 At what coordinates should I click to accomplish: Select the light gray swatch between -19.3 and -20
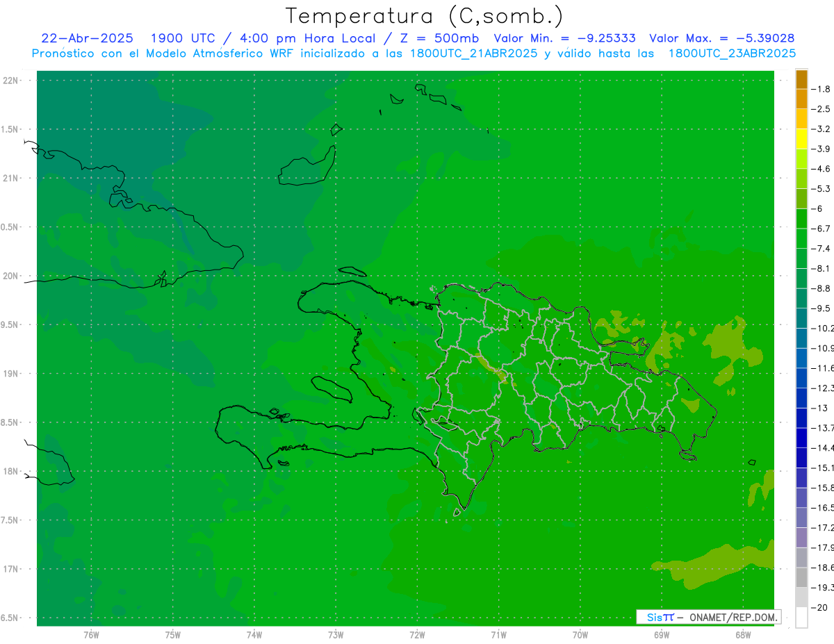pyautogui.click(x=801, y=597)
